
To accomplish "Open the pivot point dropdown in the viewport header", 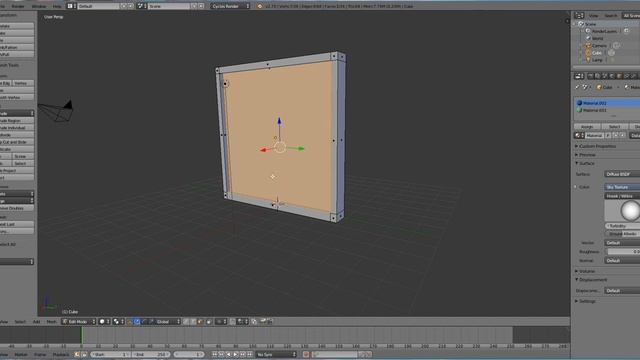I will 118,322.
